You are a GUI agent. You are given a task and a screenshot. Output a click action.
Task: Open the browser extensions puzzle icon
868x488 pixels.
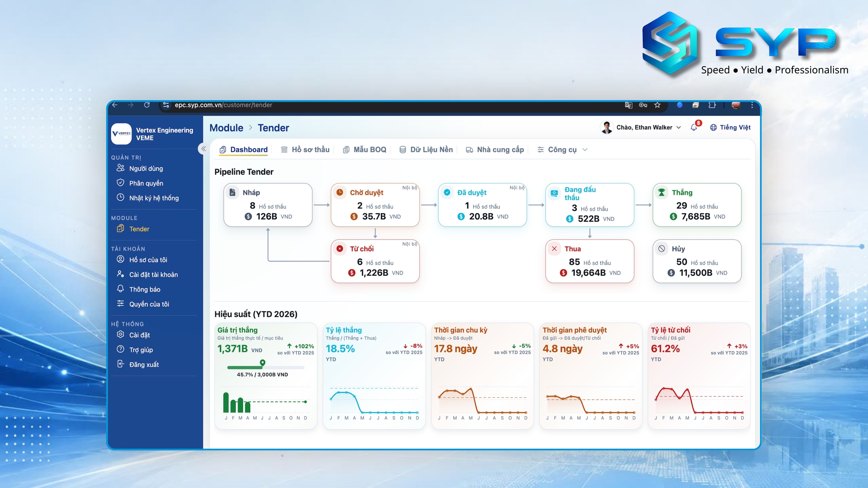(x=712, y=105)
